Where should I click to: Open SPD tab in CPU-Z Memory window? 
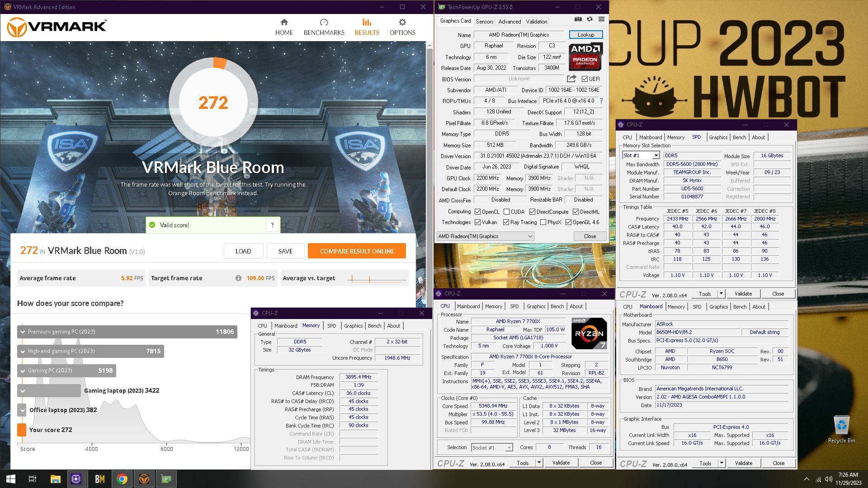click(331, 326)
